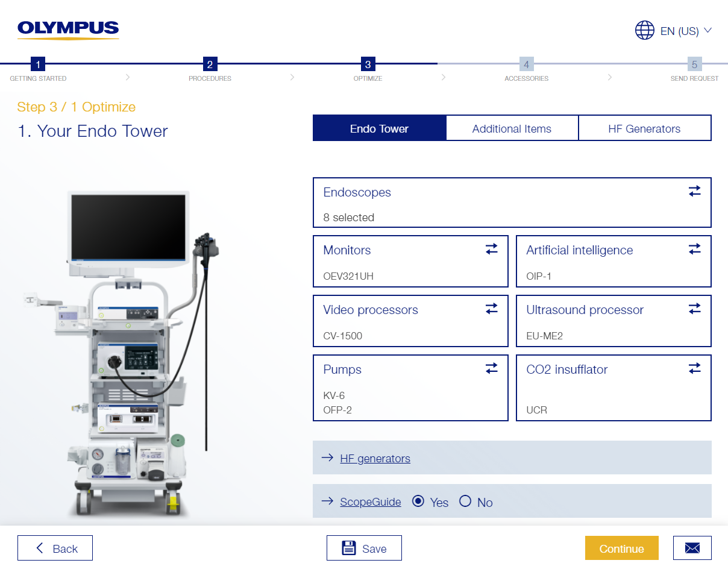Toggle the ScopeGuide option off

coord(465,501)
